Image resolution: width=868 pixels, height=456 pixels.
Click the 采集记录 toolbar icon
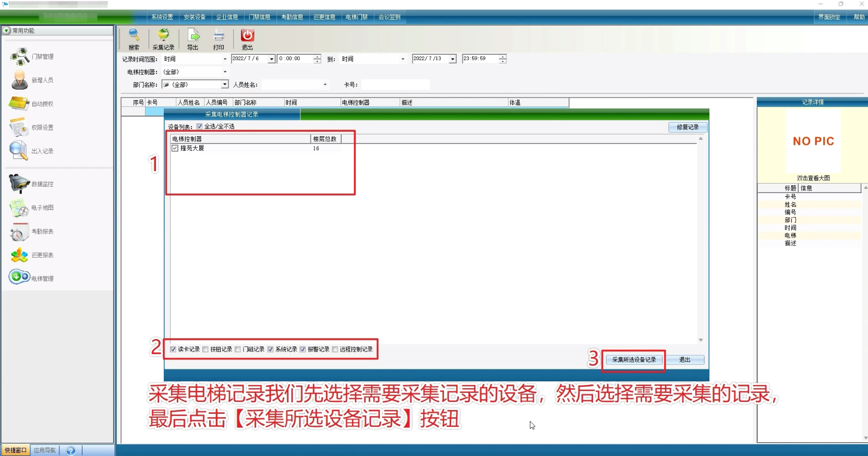click(163, 35)
